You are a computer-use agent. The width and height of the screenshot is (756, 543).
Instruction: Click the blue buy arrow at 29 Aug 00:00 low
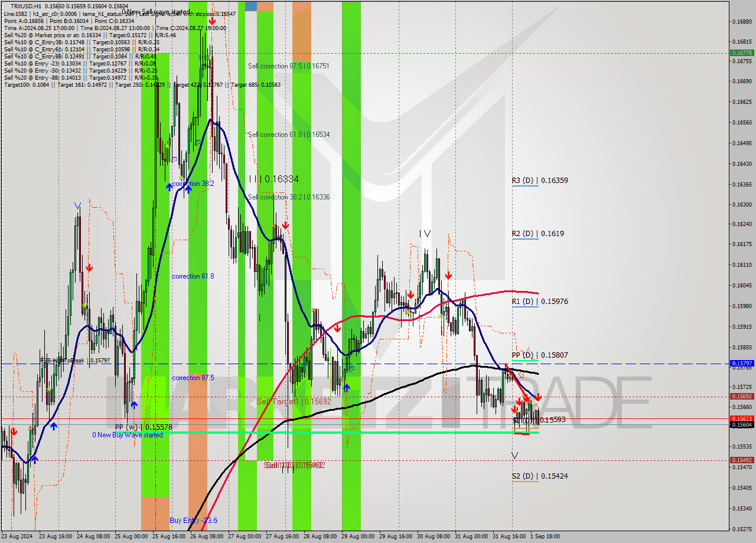(346, 388)
